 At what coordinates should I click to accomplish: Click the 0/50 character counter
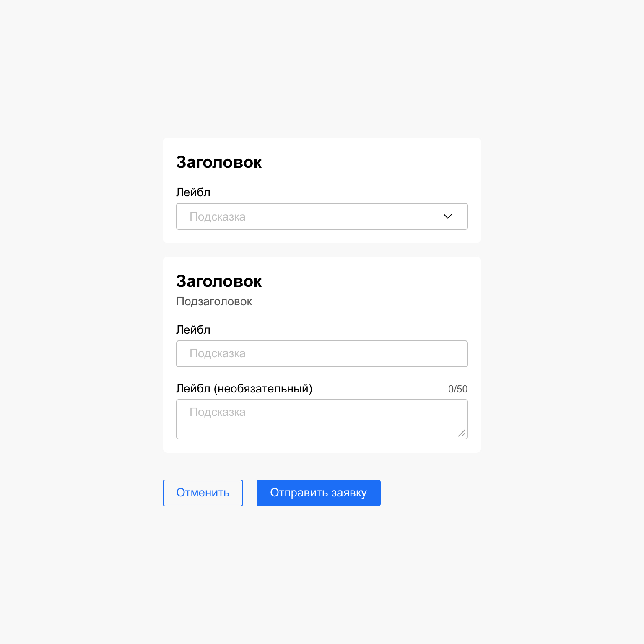click(457, 389)
